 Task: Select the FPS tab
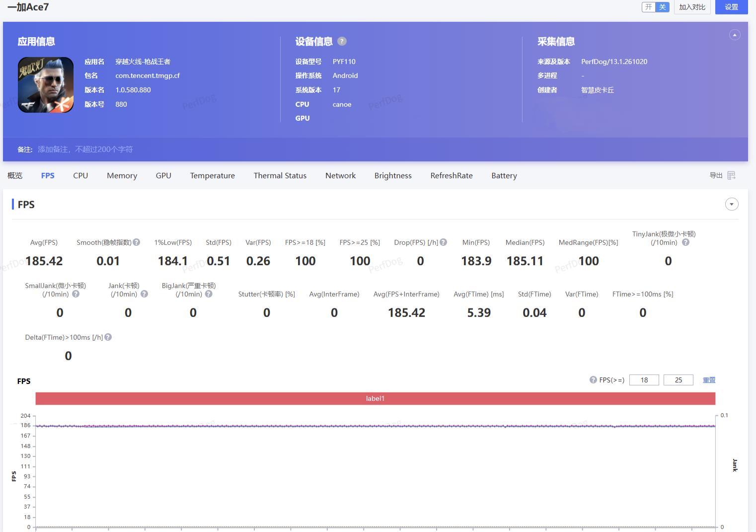[x=48, y=175]
